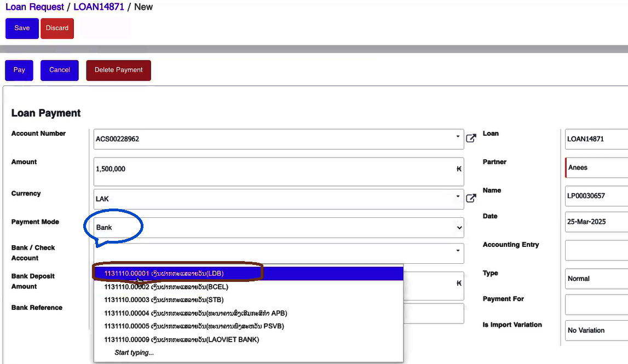
Task: Click the Amount field showing 1,500,000
Action: tap(274, 170)
